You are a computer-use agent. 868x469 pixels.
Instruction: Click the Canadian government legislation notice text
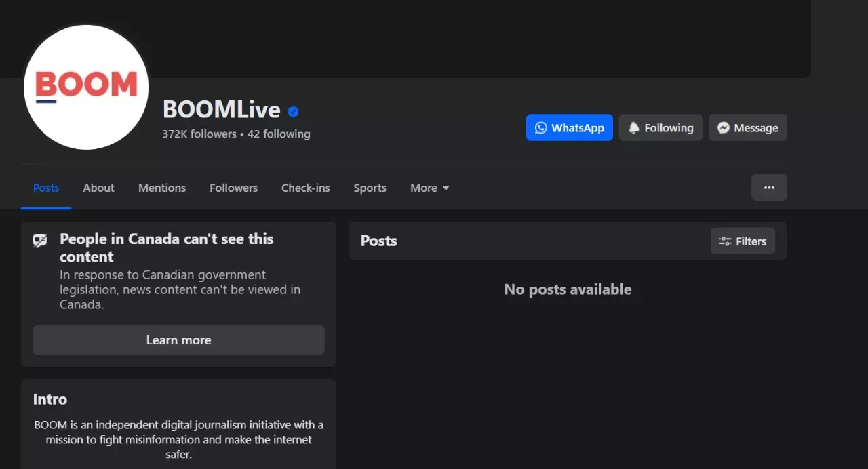pos(180,289)
